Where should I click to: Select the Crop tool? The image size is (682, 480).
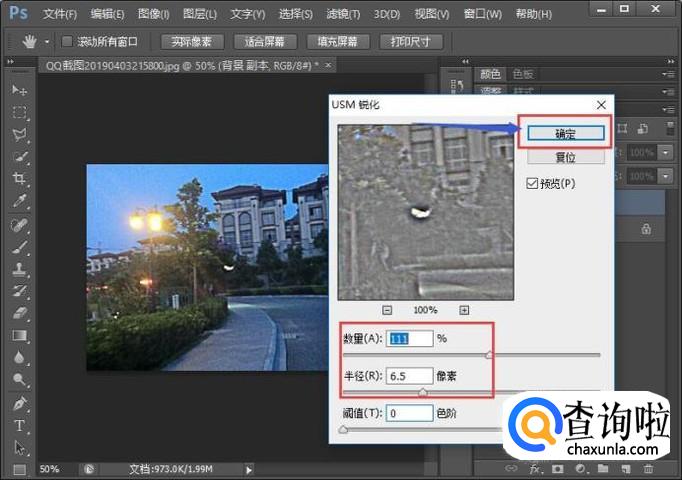point(19,179)
